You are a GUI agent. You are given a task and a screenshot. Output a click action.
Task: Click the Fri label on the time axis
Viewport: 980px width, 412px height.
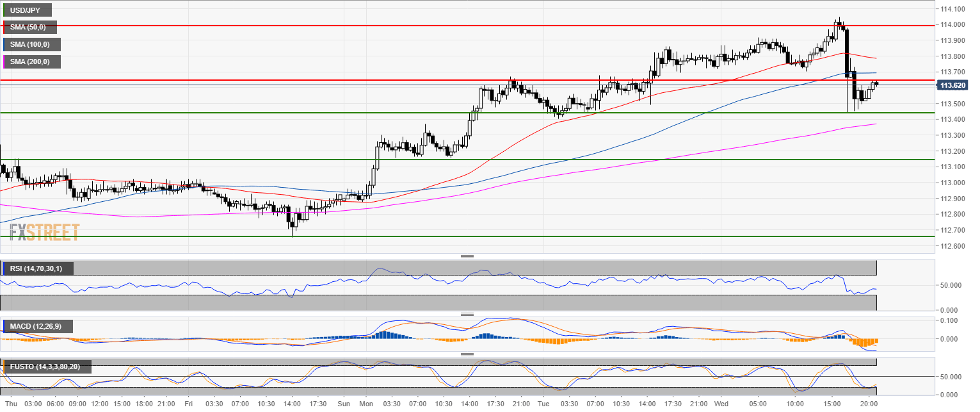pos(189,404)
